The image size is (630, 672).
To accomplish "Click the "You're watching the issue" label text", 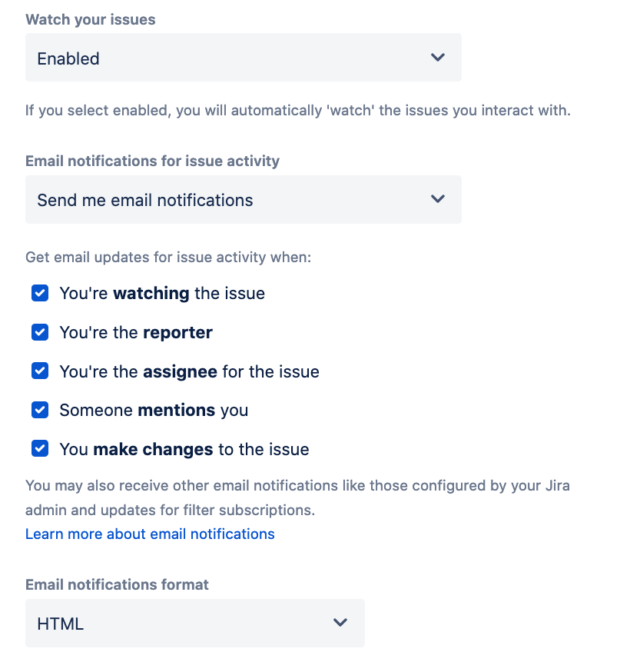I will click(x=162, y=293).
